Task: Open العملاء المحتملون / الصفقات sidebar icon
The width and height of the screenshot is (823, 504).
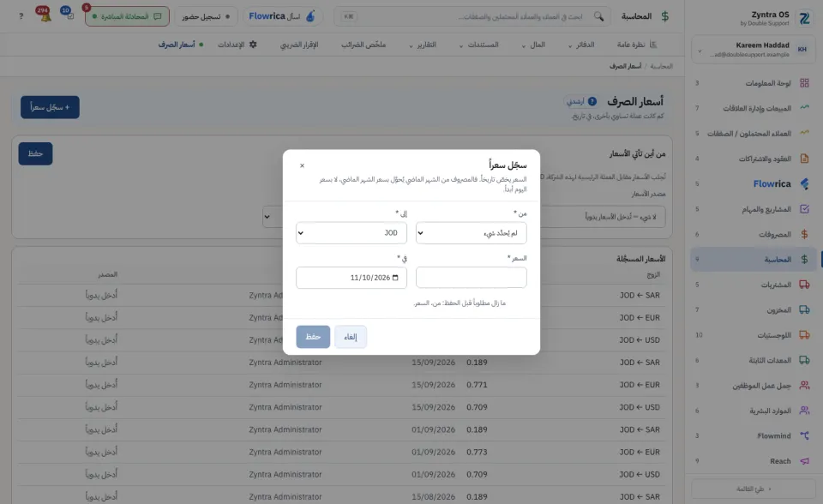Action: 804,134
